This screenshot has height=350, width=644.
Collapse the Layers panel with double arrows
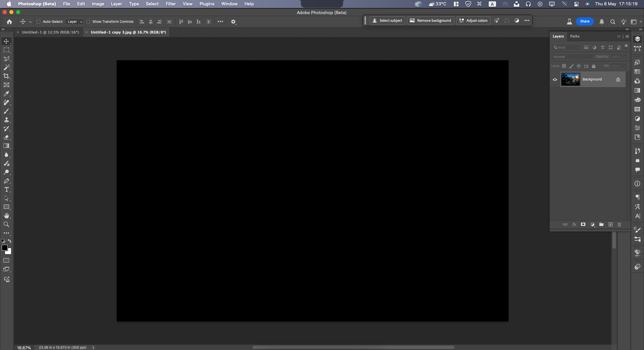(x=619, y=37)
